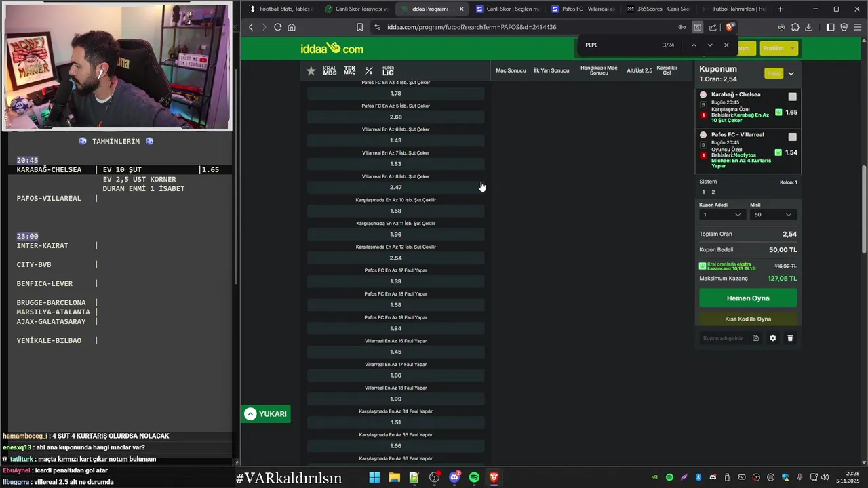Click the green Hemen Oyna button
Screen dimensions: 868x488
click(748, 298)
